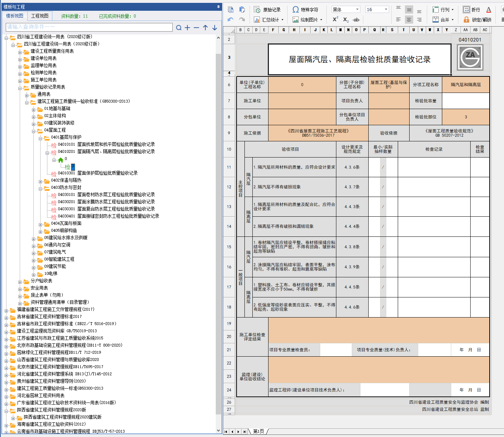Go to previous sheet page
The height and width of the screenshot is (437, 504).
click(x=232, y=432)
